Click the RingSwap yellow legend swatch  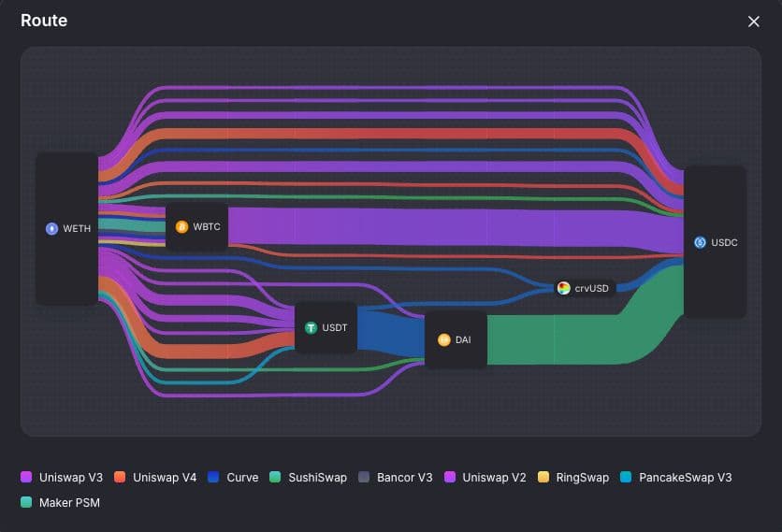(x=543, y=477)
